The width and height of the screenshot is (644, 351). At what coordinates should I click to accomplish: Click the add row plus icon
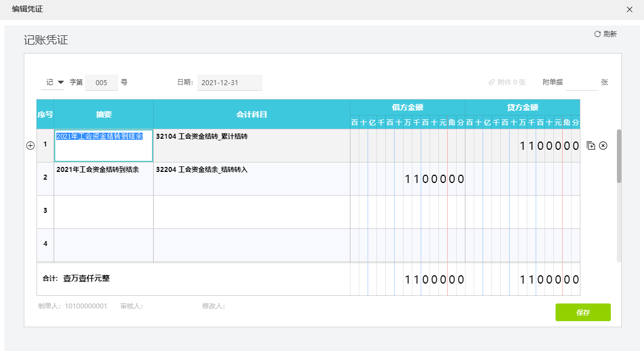(30, 146)
